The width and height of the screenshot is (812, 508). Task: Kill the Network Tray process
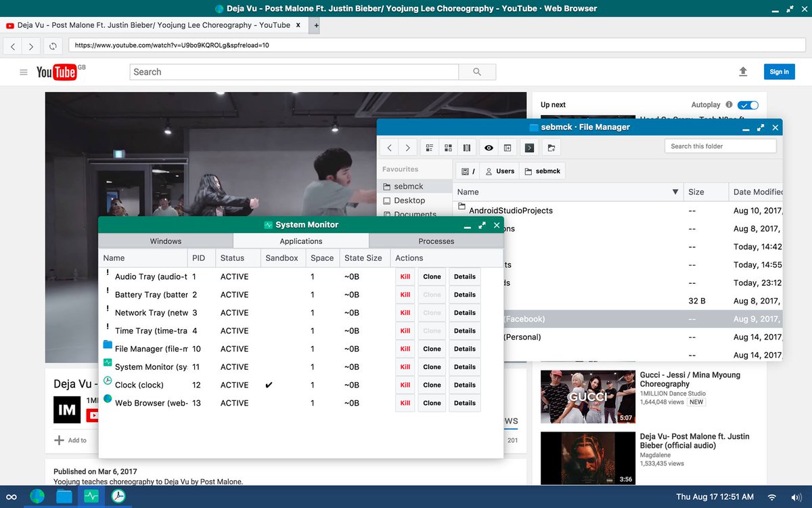[405, 313]
